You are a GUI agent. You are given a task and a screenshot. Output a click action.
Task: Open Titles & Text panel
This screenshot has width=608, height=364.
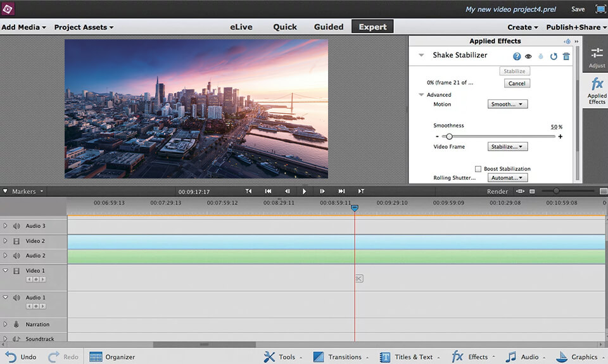[x=410, y=357]
